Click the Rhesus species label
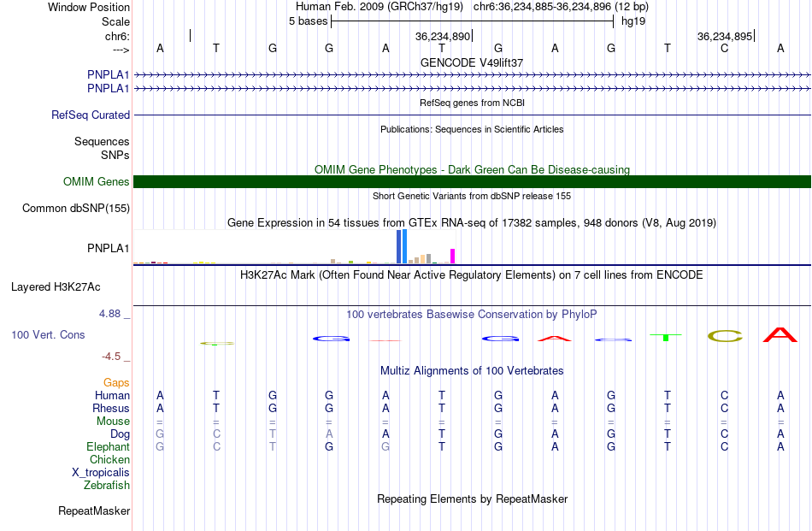Image resolution: width=812 pixels, height=531 pixels. (111, 408)
